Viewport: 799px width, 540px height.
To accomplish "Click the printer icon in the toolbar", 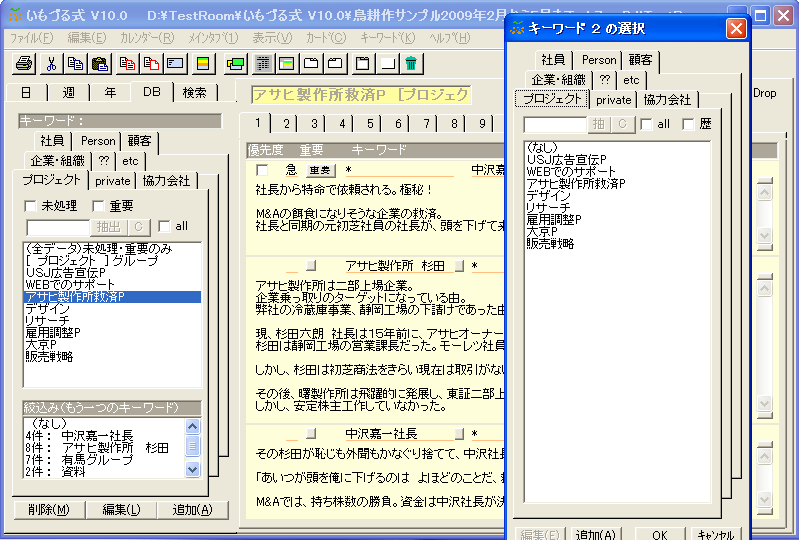I will (24, 64).
